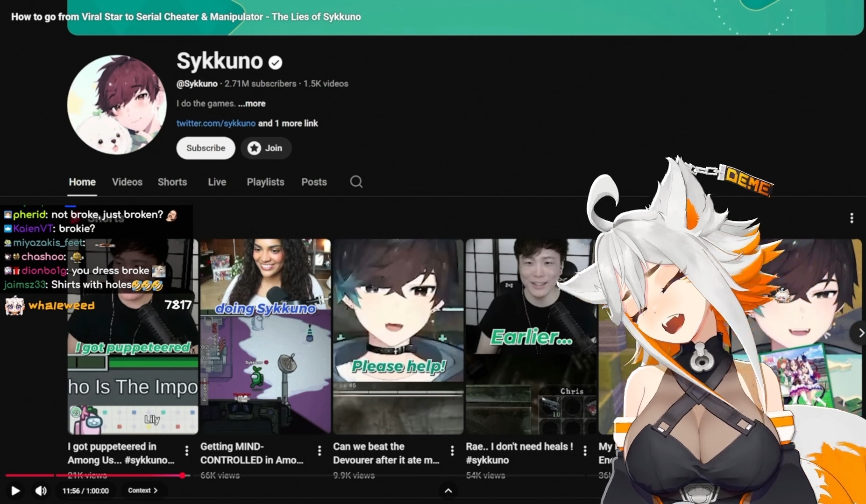Click the 'Rae.. I don't need heals !' title
Screen dimensions: 866x504
pos(519,453)
